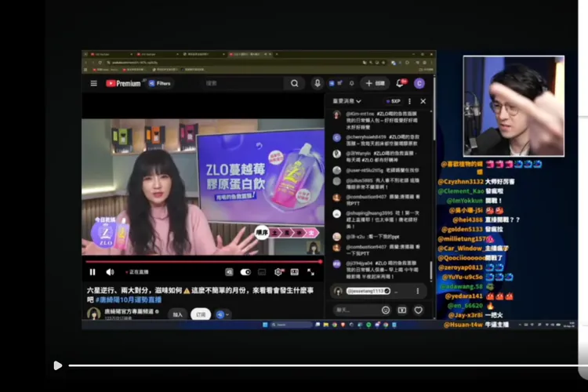Click @Clement_Kao in overlay chat
Viewport: 588px width, 392px height.
pyautogui.click(x=461, y=191)
